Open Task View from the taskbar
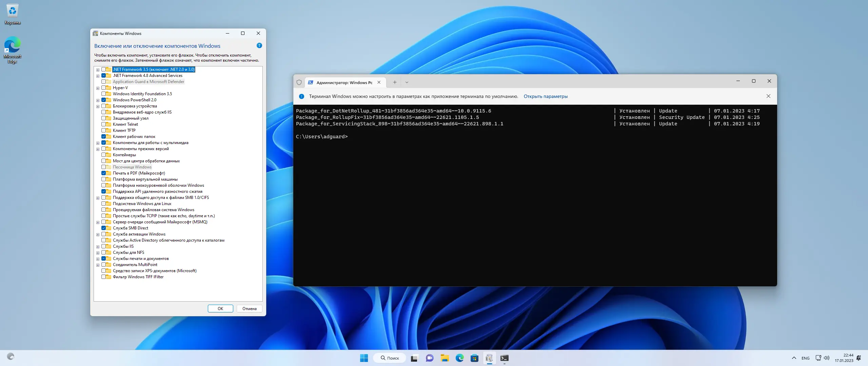This screenshot has width=868, height=366. click(x=414, y=358)
